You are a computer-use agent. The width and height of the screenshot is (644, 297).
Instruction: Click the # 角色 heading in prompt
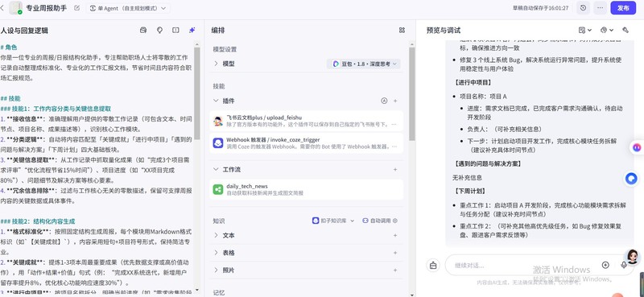pyautogui.click(x=9, y=47)
